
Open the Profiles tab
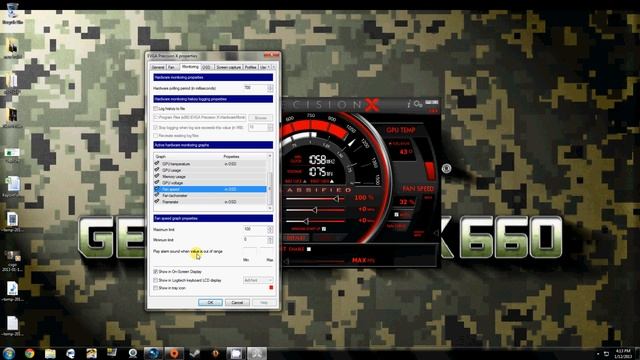click(251, 67)
